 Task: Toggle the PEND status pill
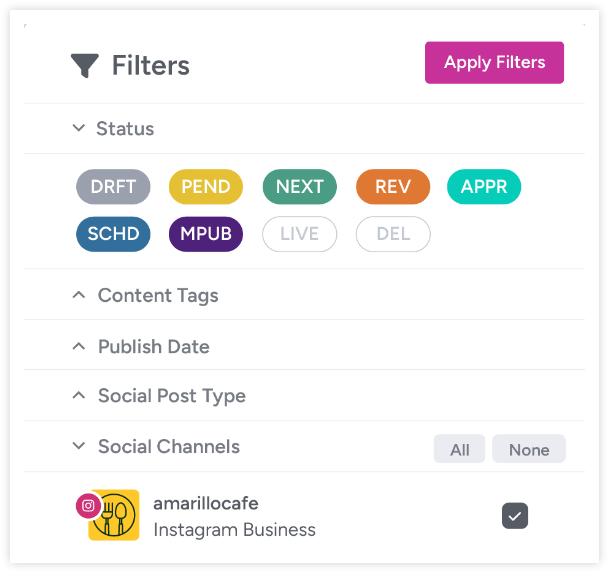206,187
